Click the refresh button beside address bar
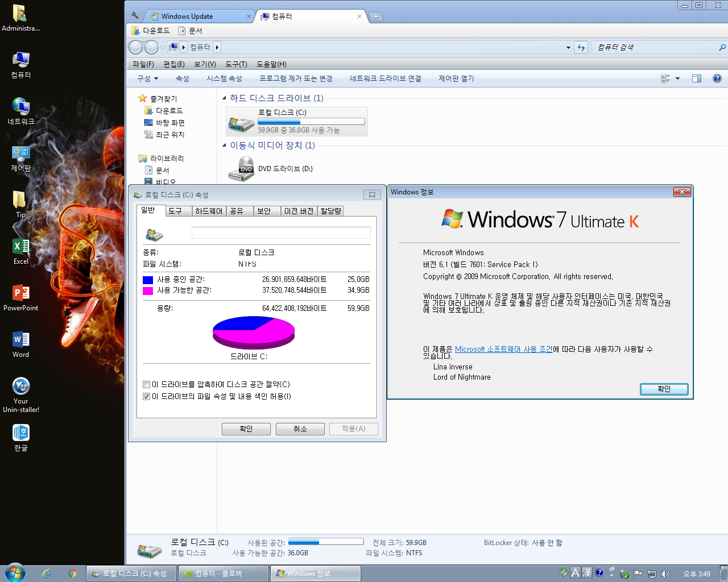This screenshot has height=582, width=728. (581, 47)
